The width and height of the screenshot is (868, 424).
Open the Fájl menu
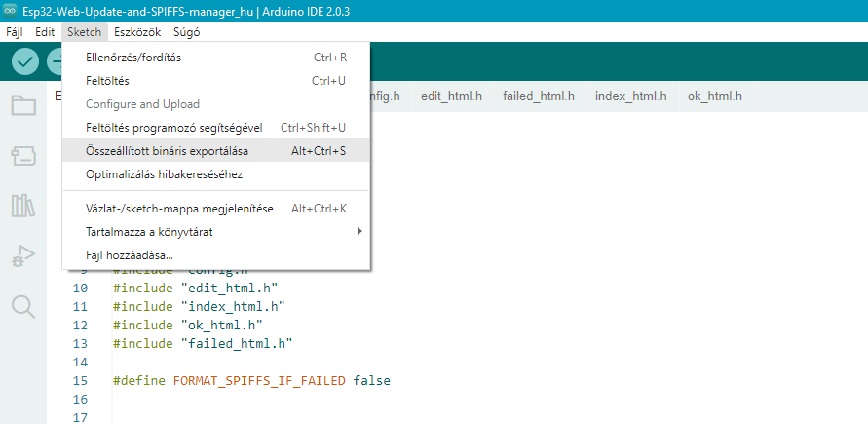[15, 32]
